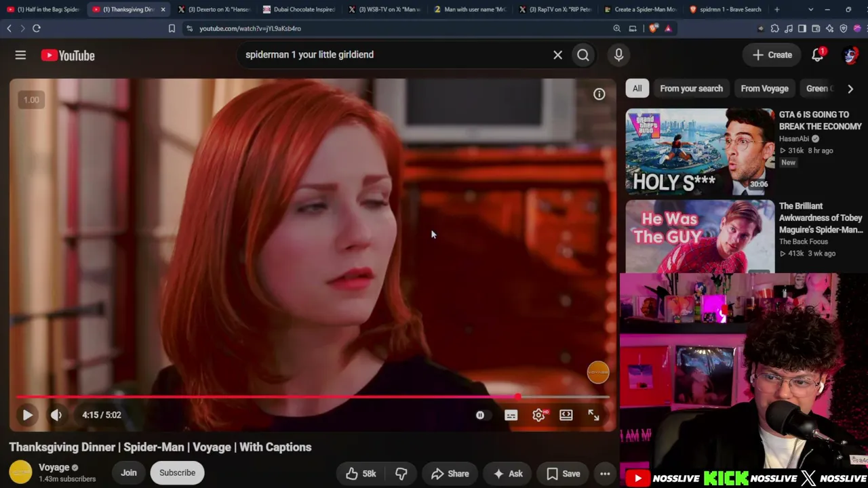
Task: Open Leo AI sparkle icon
Action: pos(829,28)
